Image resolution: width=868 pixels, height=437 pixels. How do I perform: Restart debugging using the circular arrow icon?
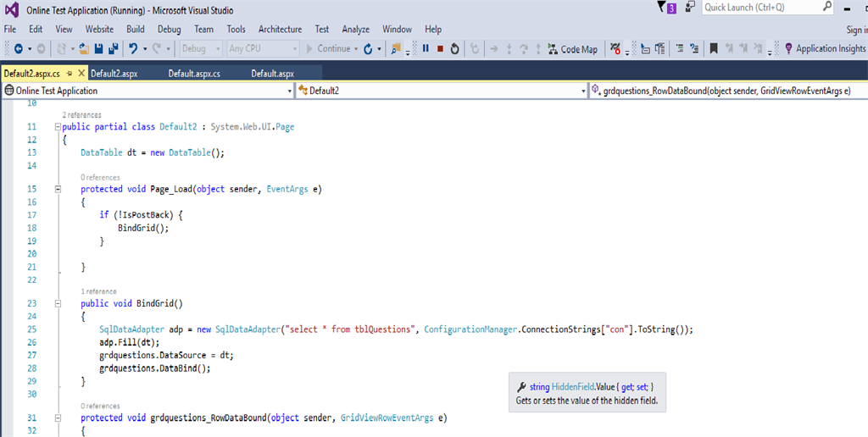(454, 49)
